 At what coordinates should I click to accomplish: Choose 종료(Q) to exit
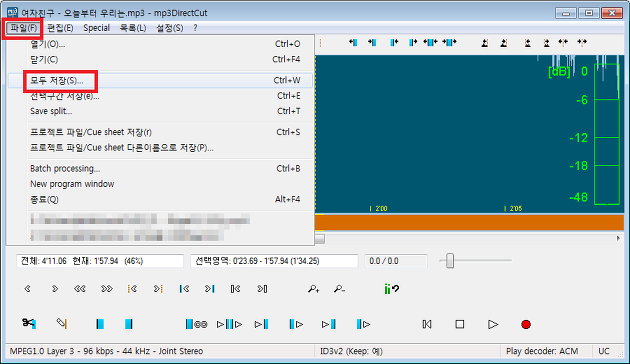pos(160,199)
